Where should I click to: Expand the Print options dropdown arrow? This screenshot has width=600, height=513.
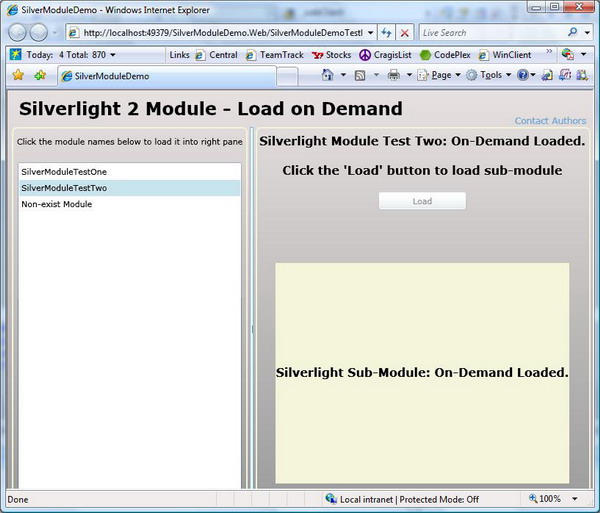click(409, 75)
